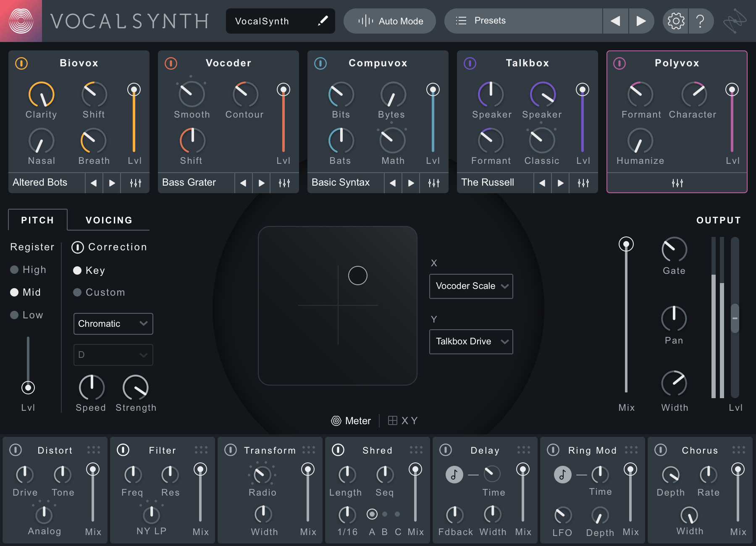Go to next Vocoder preset arrow

tap(262, 183)
